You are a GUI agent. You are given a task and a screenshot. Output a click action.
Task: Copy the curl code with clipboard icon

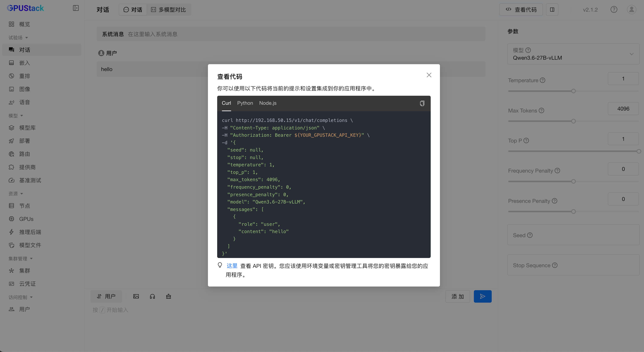(x=422, y=103)
